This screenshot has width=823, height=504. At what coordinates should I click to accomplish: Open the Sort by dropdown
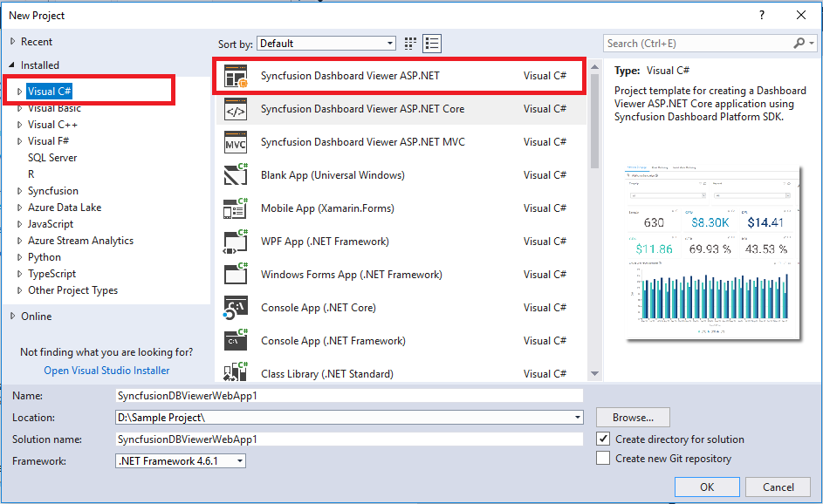(x=389, y=43)
